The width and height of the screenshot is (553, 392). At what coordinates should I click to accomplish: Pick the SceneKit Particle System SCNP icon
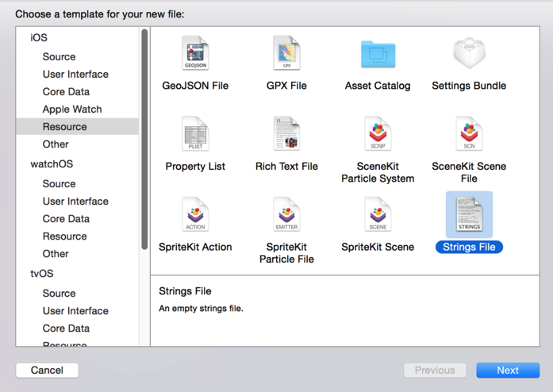tap(378, 134)
